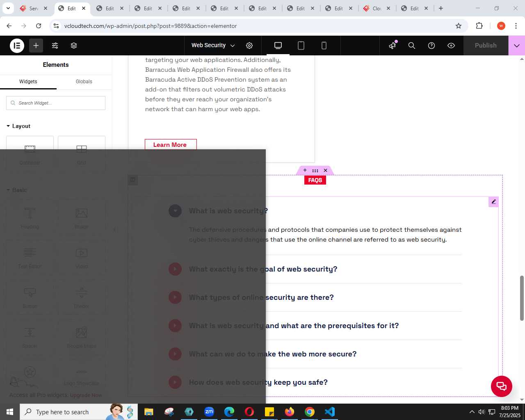The width and height of the screenshot is (525, 420).
Task: Open What's New megaphone icon
Action: coord(393,46)
